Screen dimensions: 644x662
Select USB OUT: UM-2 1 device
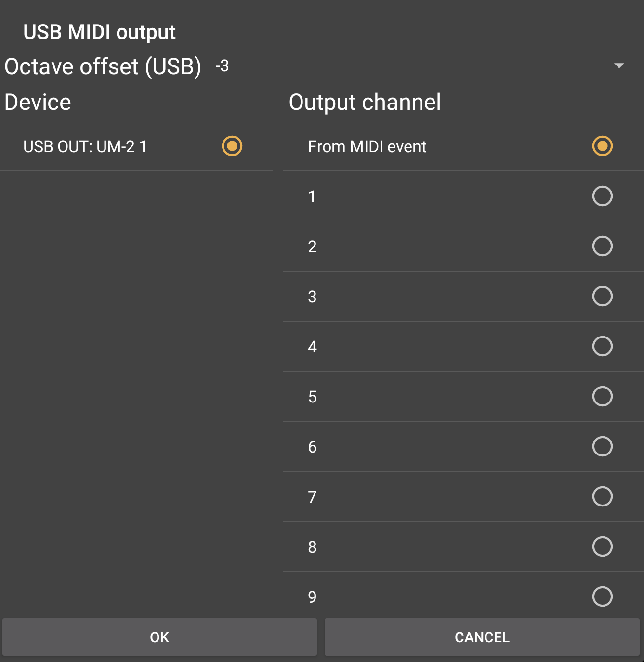232,146
